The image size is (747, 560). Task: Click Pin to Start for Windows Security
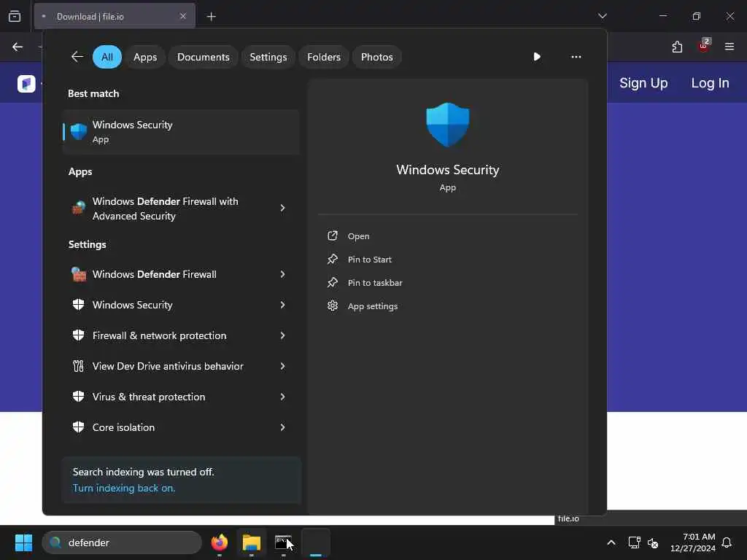tap(370, 260)
